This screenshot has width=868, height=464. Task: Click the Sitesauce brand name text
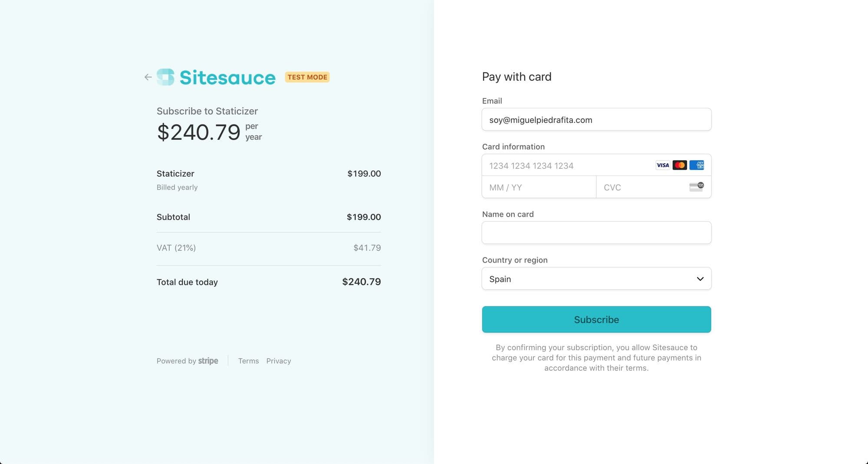click(227, 78)
